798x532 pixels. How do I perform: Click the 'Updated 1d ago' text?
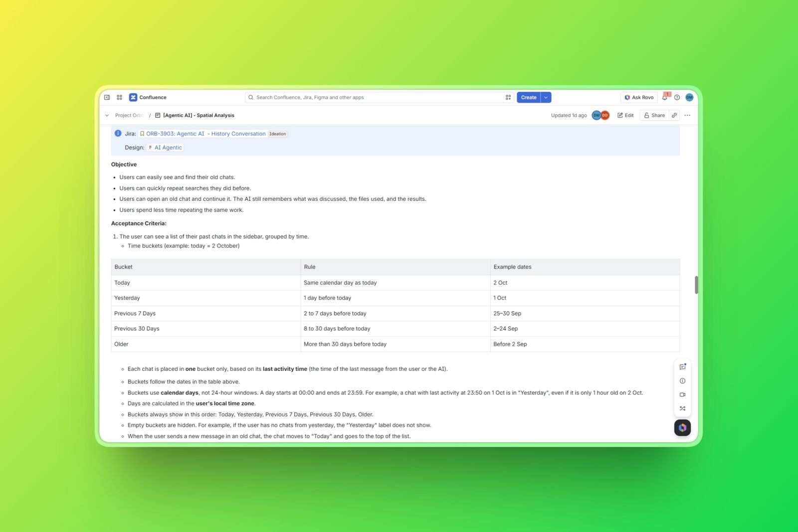pyautogui.click(x=569, y=115)
